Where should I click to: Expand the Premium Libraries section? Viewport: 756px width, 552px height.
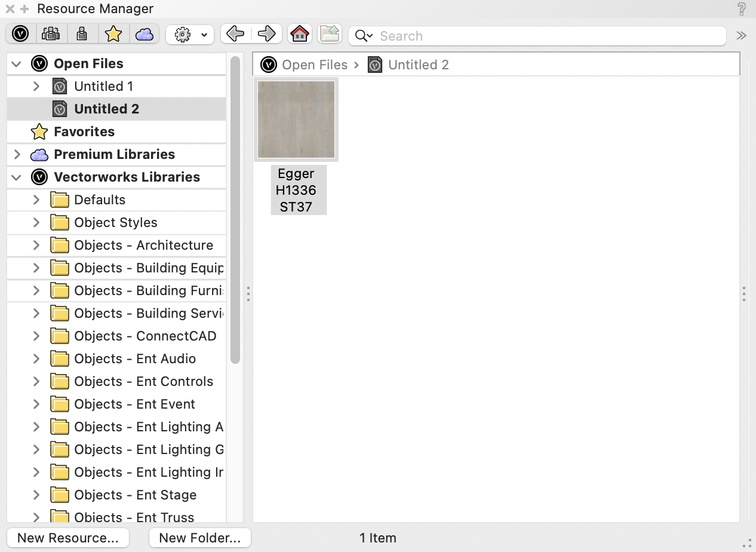[17, 154]
